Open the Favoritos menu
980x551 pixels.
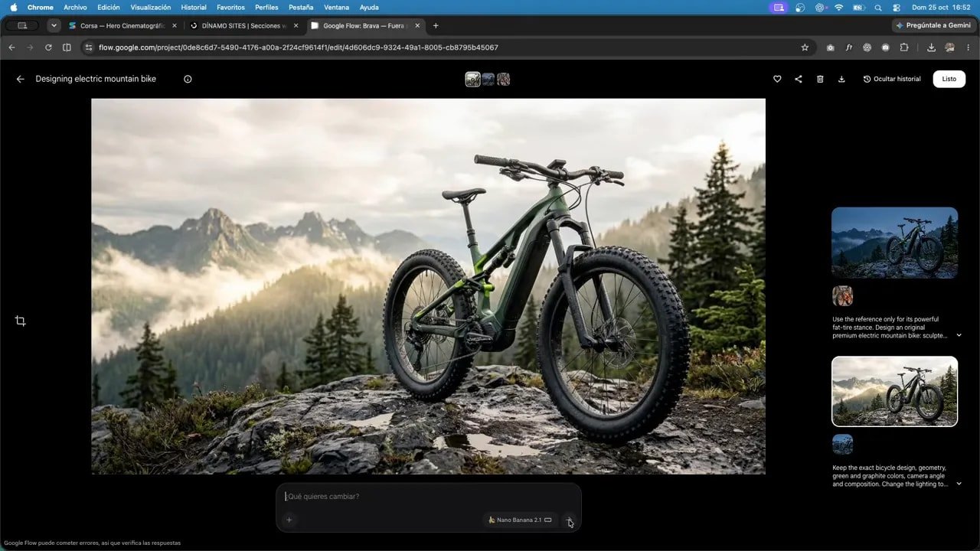(x=230, y=8)
